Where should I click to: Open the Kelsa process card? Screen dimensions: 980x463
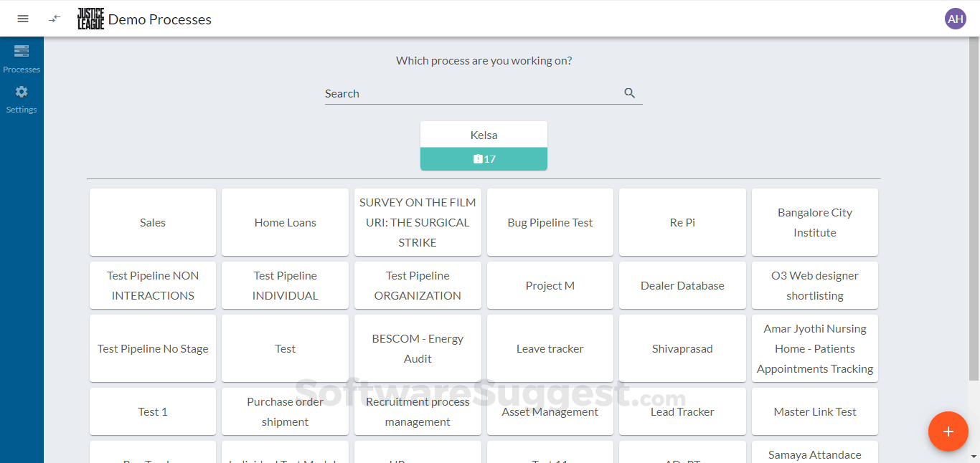click(484, 135)
